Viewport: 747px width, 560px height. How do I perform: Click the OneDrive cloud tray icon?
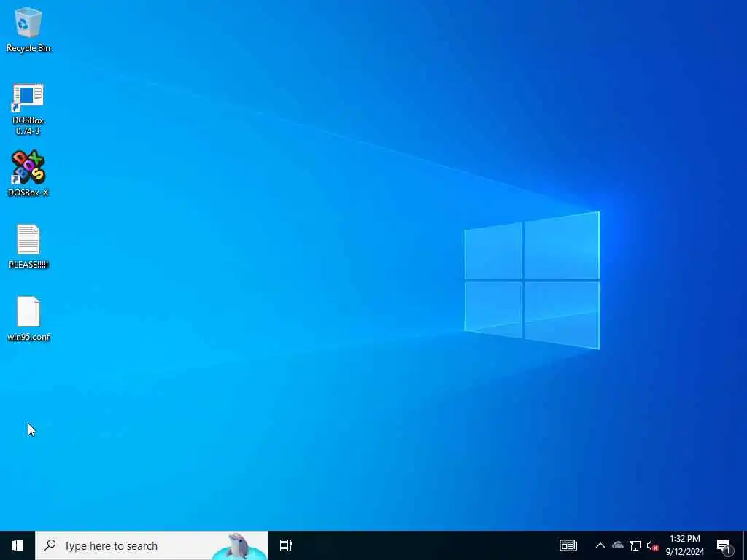tap(618, 545)
